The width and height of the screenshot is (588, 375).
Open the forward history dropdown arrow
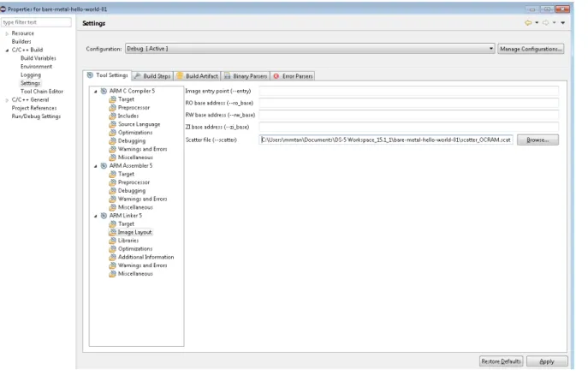click(555, 23)
